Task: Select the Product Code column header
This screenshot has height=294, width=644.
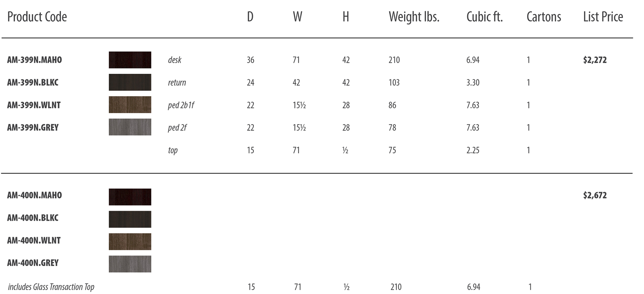Action: (x=37, y=17)
